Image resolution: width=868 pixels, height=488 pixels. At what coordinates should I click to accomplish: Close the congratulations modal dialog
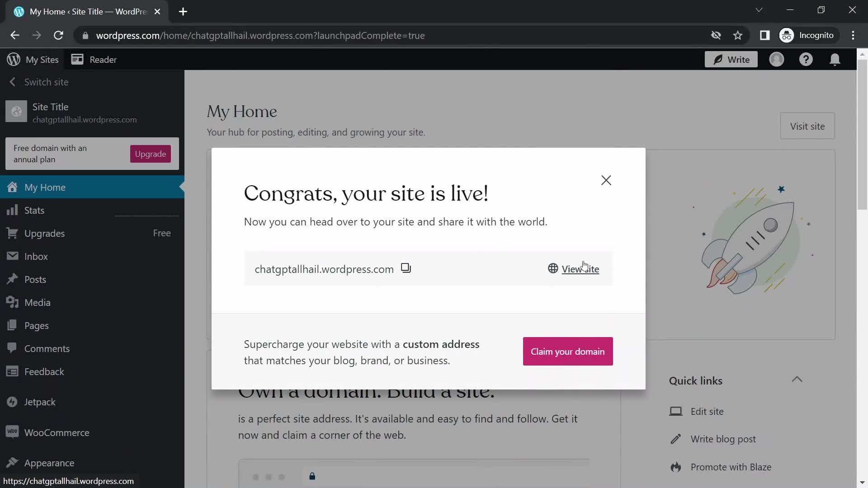606,179
